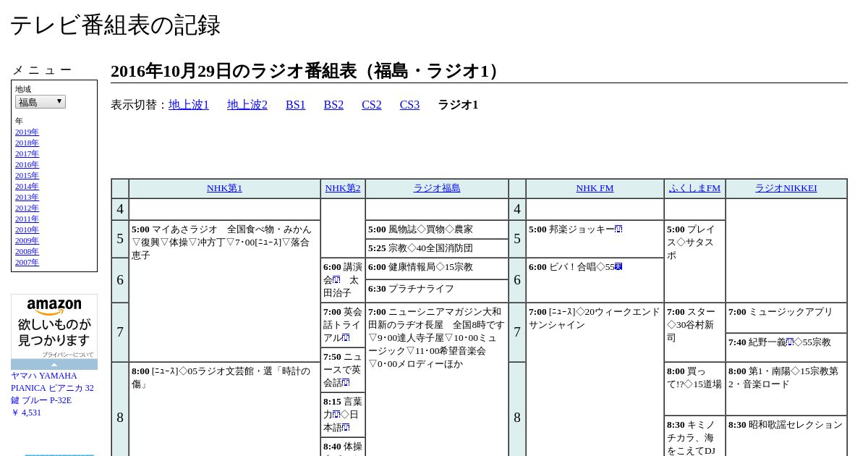The image size is (868, 456).
Task: Open 2012年 in the menu
Action: (x=27, y=208)
